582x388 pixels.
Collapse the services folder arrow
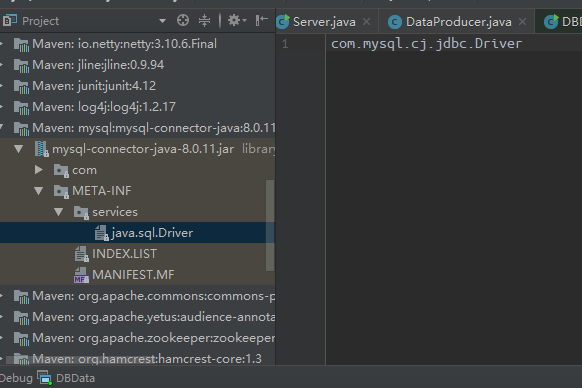[x=59, y=212]
